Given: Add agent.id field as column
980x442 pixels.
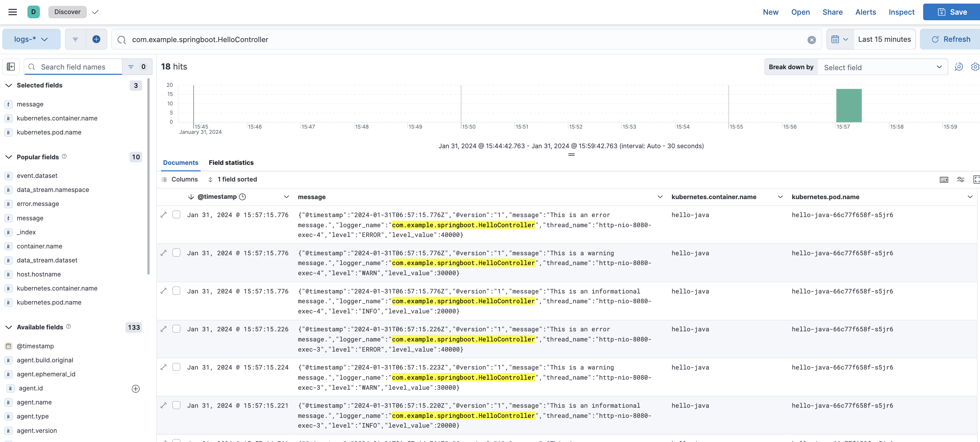Looking at the screenshot, I should coord(136,388).
